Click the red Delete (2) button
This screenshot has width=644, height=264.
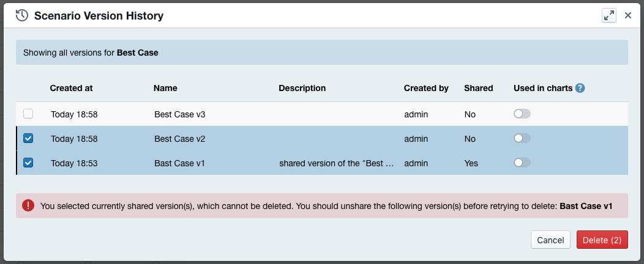click(602, 240)
